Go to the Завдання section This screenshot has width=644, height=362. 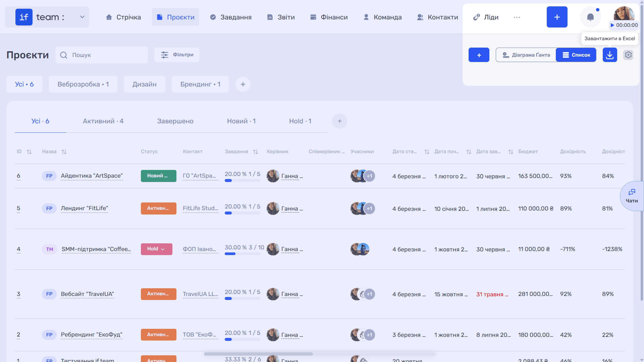tap(231, 17)
